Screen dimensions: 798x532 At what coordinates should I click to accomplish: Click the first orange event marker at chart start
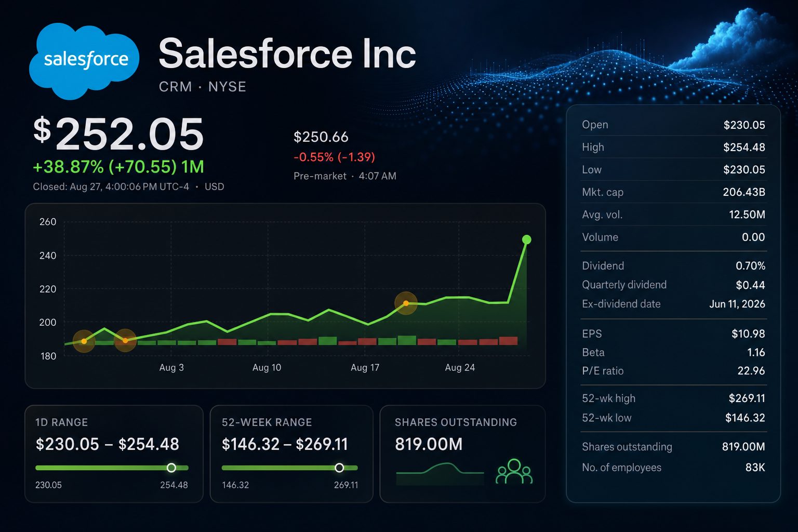pyautogui.click(x=84, y=341)
